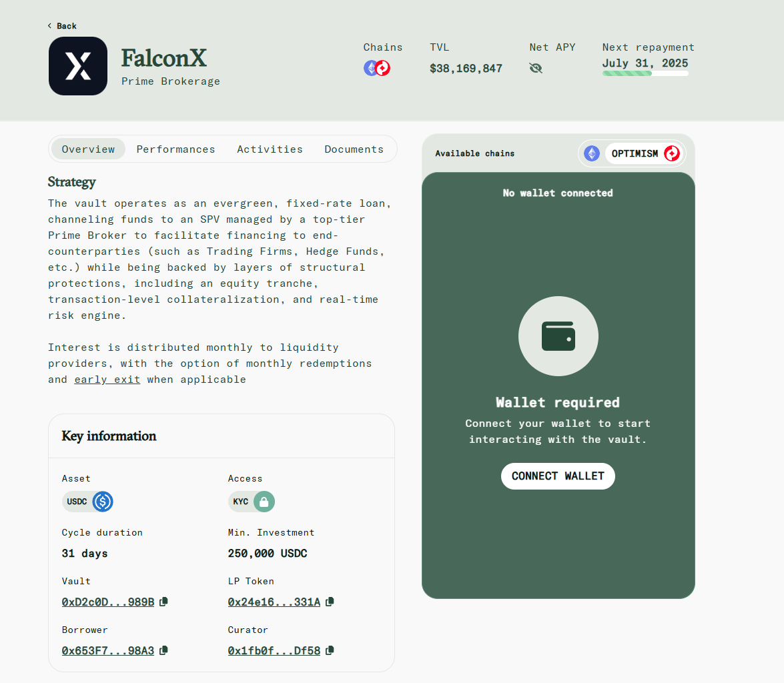Click the red Optimism icon in the chain pill

[x=671, y=153]
